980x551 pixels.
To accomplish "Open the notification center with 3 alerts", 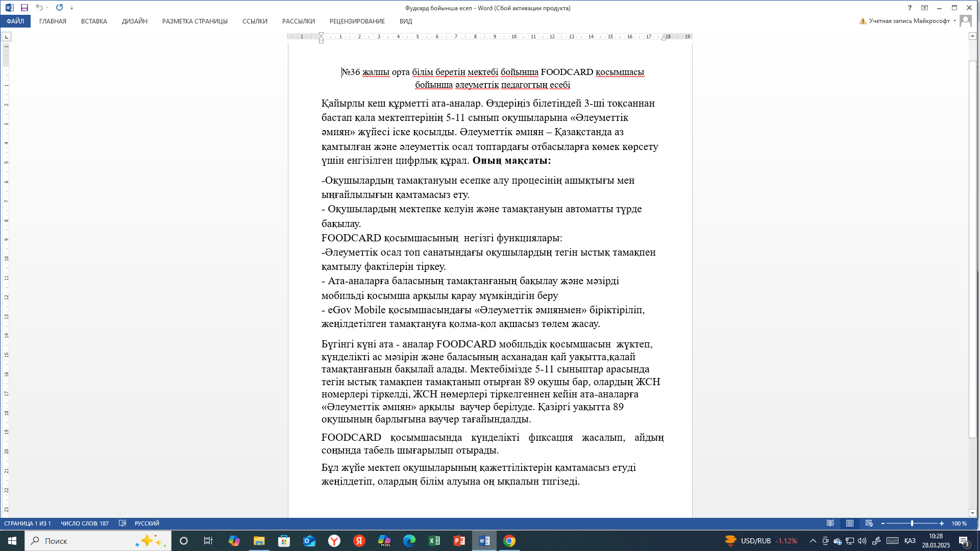I will pyautogui.click(x=964, y=541).
